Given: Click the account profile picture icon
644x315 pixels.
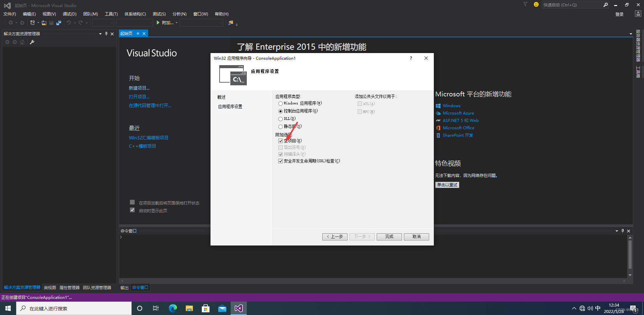Looking at the screenshot, I should tap(638, 14).
